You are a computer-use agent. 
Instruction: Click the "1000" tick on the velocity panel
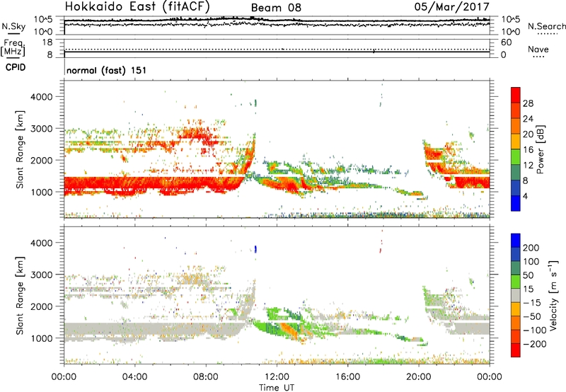pyautogui.click(x=41, y=338)
